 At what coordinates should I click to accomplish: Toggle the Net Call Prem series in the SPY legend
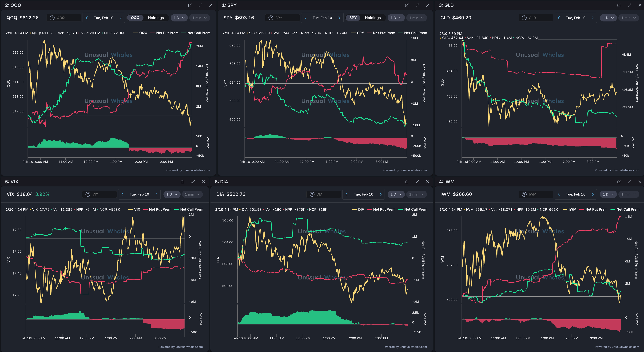point(415,33)
